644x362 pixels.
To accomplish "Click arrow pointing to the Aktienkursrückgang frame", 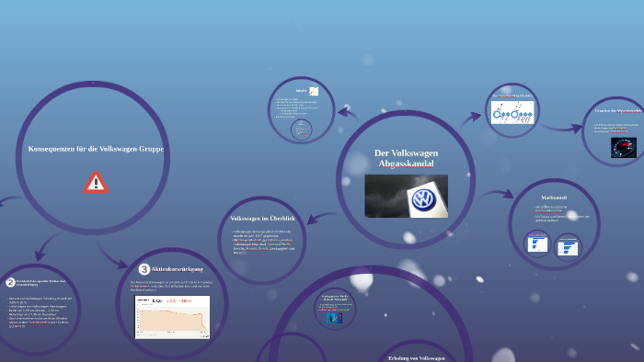I will (x=111, y=256).
